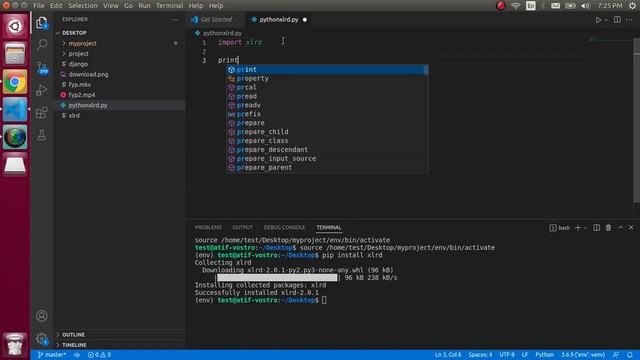Image resolution: width=640 pixels, height=360 pixels.
Task: Open the PROBLEMS panel tab
Action: (208, 227)
